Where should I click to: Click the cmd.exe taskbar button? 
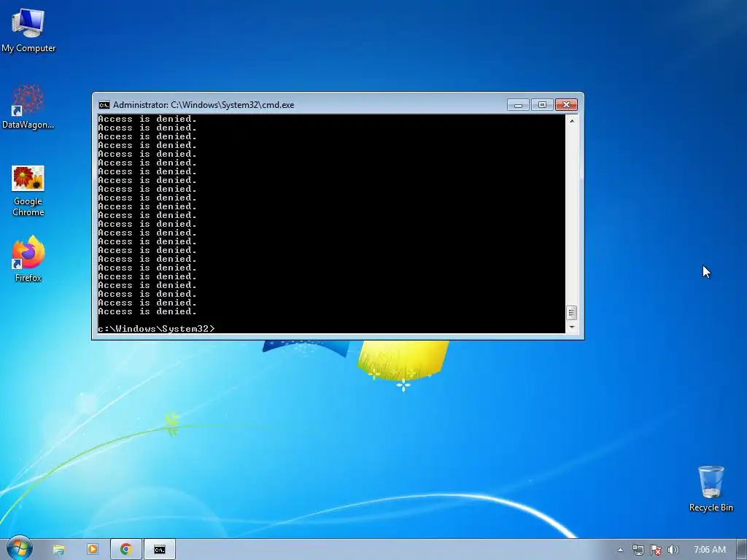click(x=160, y=550)
